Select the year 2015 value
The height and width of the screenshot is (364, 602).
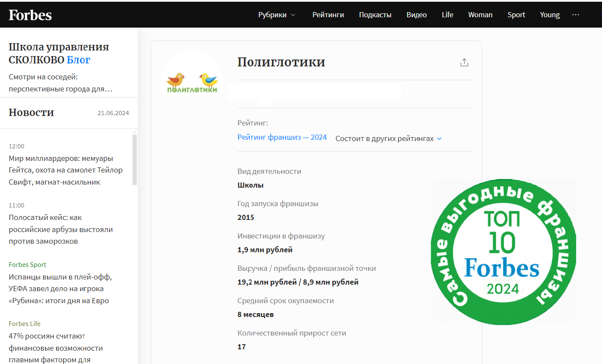246,217
